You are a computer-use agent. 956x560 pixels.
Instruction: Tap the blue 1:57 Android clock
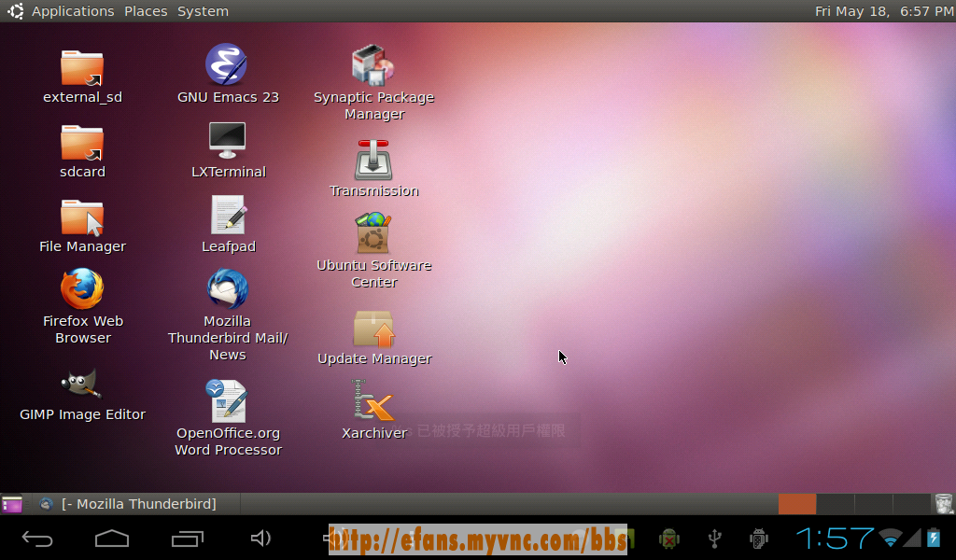(x=834, y=538)
